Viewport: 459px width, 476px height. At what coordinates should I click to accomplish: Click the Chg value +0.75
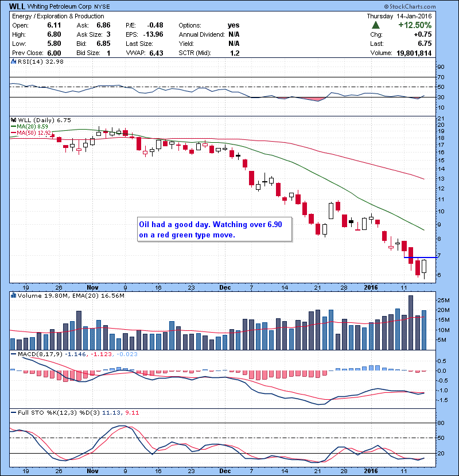[422, 34]
